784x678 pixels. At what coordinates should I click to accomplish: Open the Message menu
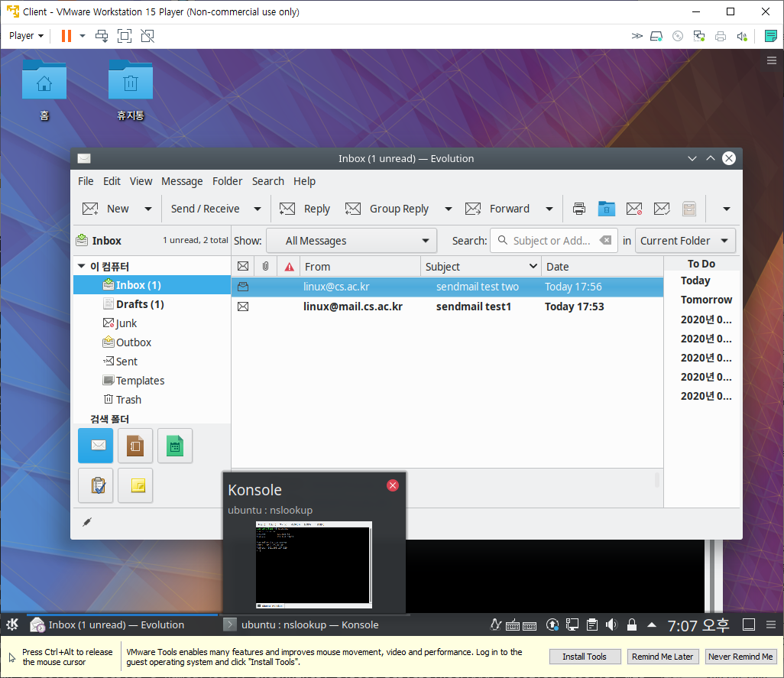coord(182,181)
